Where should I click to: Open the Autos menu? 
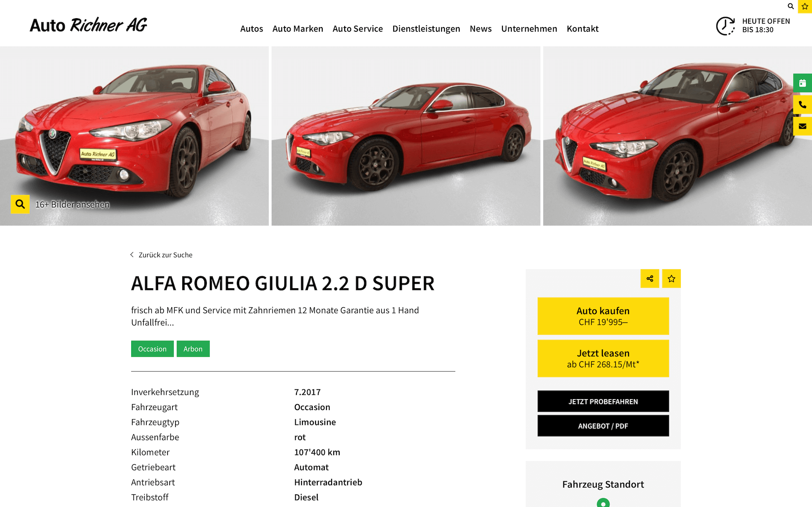coord(252,29)
